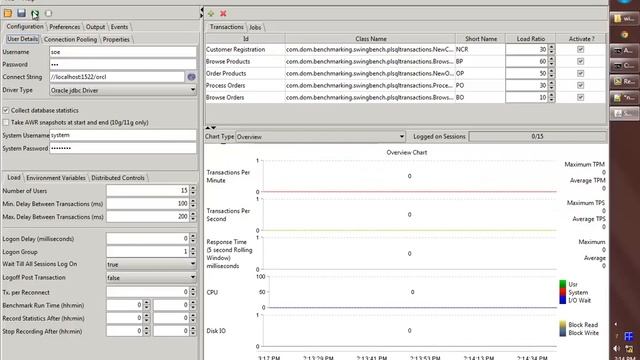This screenshot has width=640, height=360.
Task: Select the User Details tab
Action: click(22, 39)
